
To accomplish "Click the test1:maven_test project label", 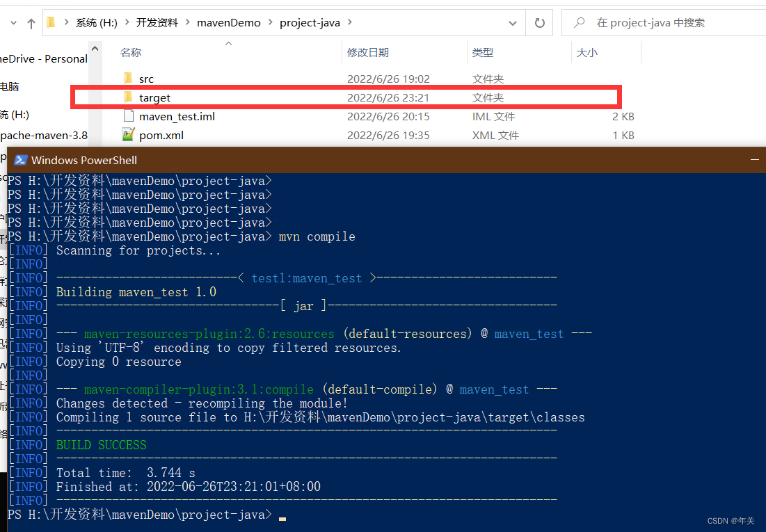I will 307,278.
